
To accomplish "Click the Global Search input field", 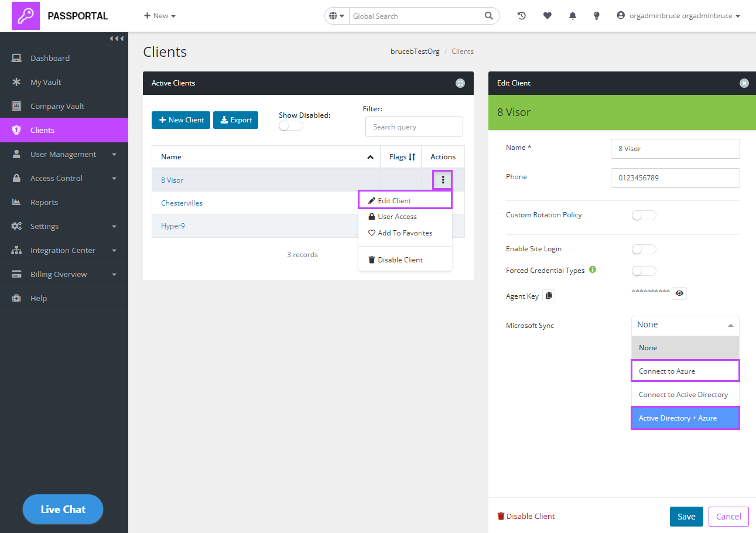I will [x=416, y=16].
